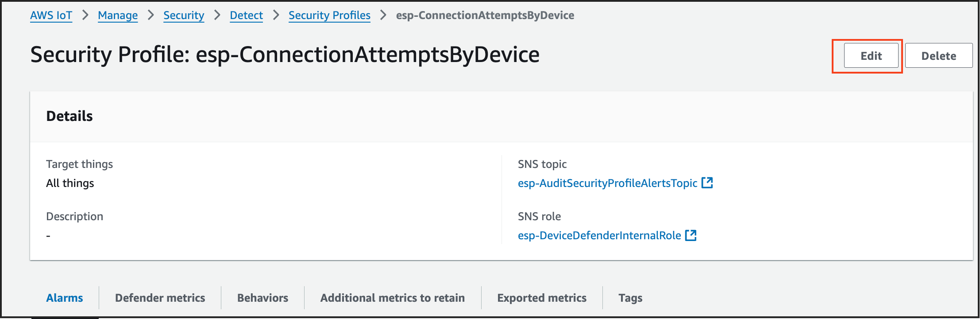Click the esp-ConnectionAttemptsByDevice breadcrumb text
980x319 pixels.
[x=485, y=15]
